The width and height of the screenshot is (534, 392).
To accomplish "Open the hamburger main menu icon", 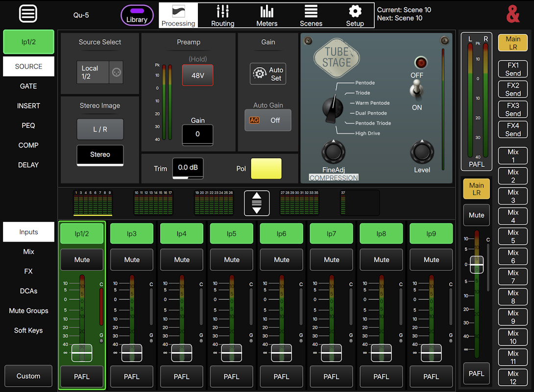I will pos(28,14).
